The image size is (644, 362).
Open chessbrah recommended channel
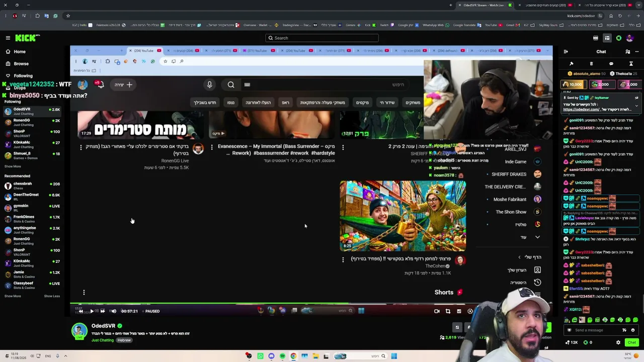(32, 186)
